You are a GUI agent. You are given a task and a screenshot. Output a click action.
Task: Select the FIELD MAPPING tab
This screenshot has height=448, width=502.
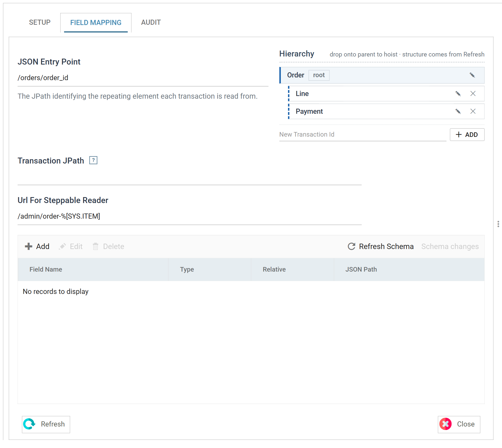(96, 23)
